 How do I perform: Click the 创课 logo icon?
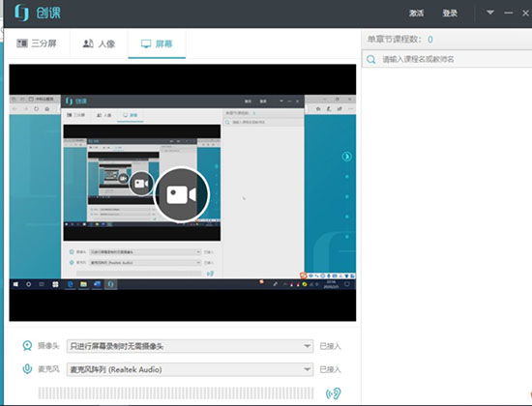[x=22, y=14]
